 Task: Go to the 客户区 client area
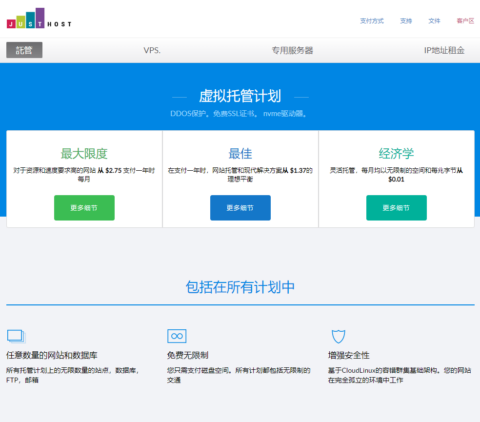coord(465,21)
